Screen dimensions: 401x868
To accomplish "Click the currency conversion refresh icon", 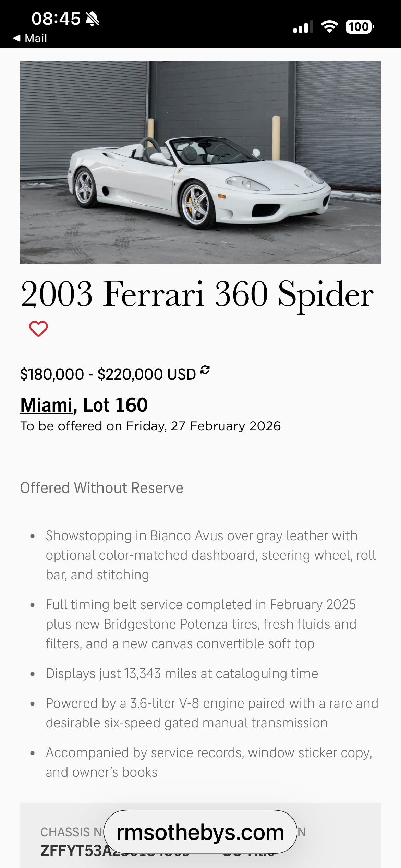I will (205, 370).
